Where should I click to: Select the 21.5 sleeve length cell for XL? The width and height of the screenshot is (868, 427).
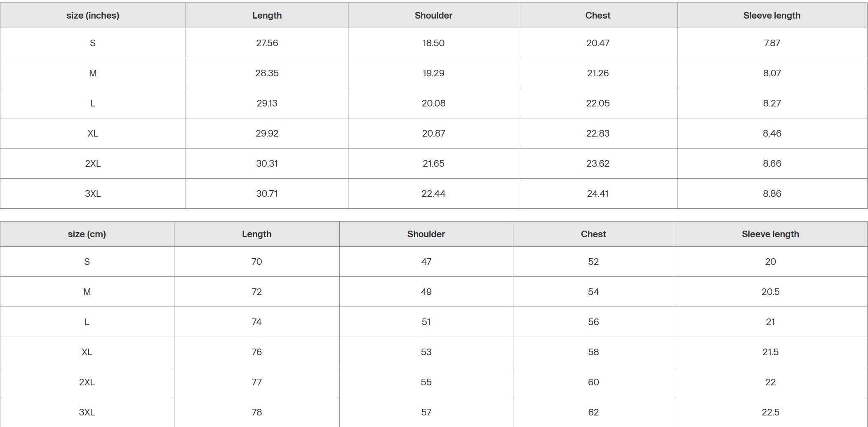click(770, 352)
